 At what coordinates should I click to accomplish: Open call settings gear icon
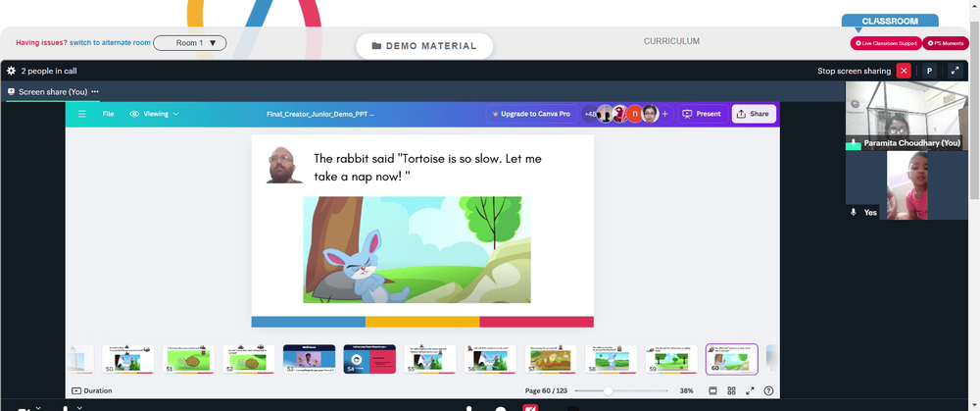(x=11, y=71)
